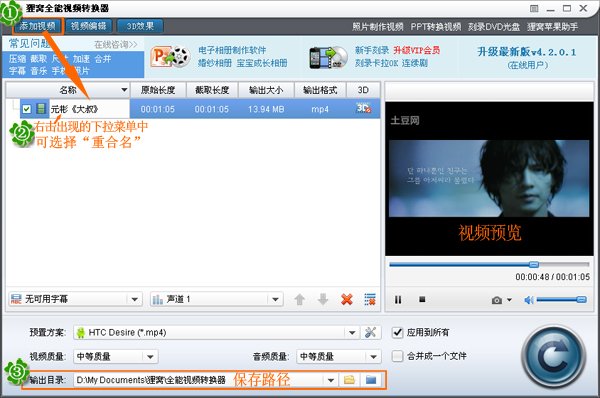Mute with the speaker icon
Viewport: 600px width, 398px height.
(x=528, y=300)
